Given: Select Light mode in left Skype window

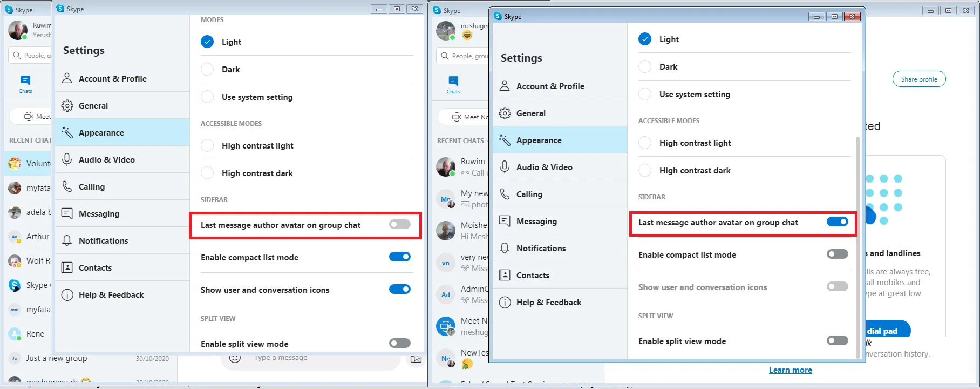Looking at the screenshot, I should pos(207,42).
